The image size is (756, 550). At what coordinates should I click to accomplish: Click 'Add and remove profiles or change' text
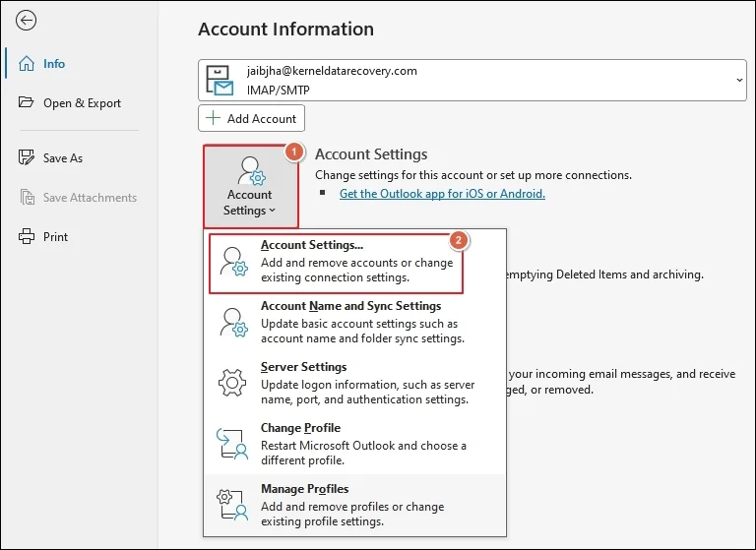pyautogui.click(x=352, y=507)
